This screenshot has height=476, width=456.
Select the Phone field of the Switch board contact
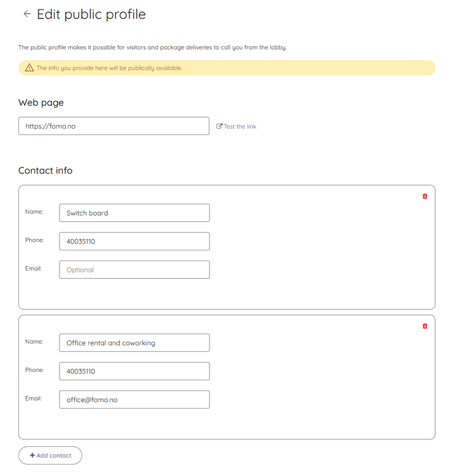[x=134, y=241]
